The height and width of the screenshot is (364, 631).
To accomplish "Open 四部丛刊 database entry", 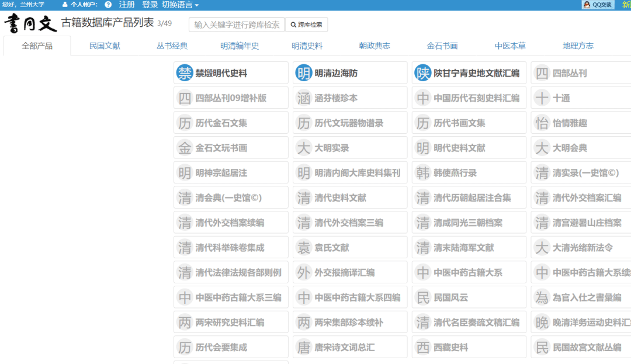I will 581,73.
